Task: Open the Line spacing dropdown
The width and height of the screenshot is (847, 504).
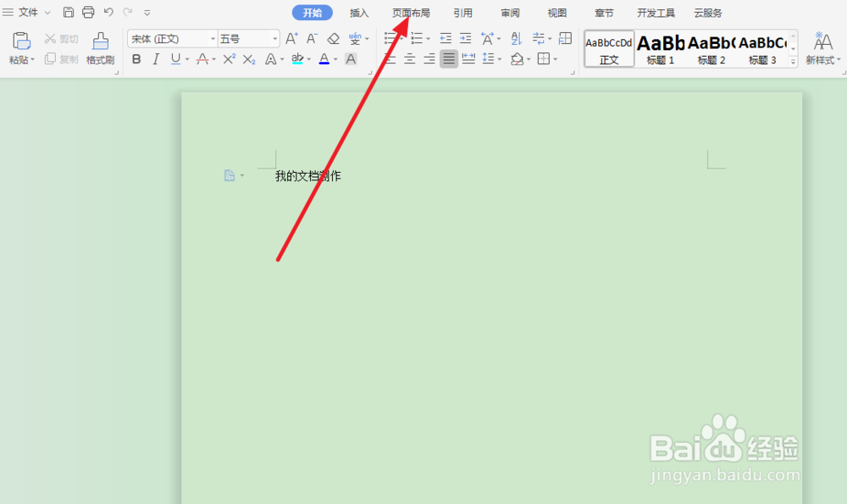Action: click(500, 59)
